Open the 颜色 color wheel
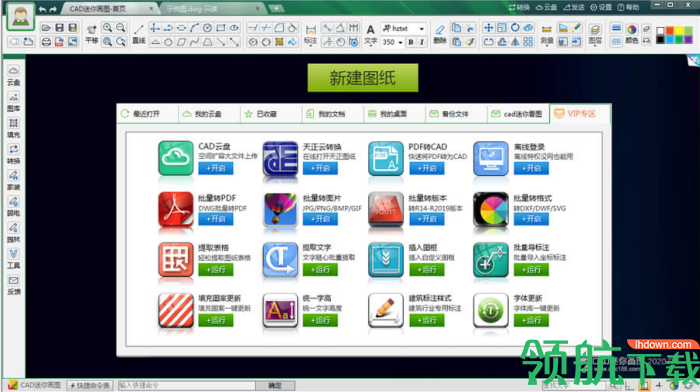This screenshot has height=392, width=700. [632, 34]
